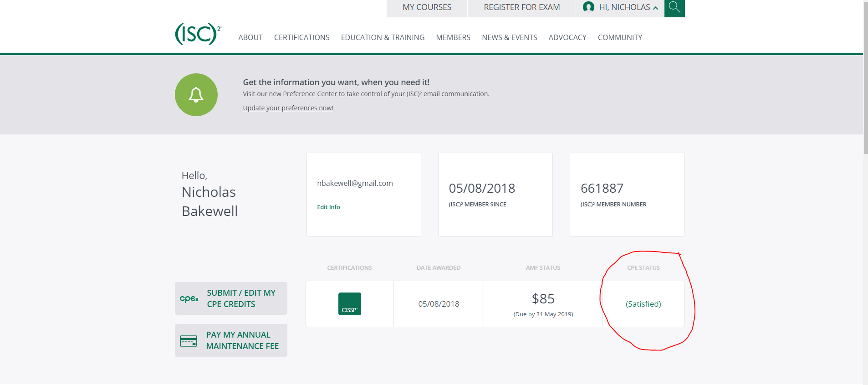Select Education & Training in navigation
868x385 pixels.
(x=383, y=37)
